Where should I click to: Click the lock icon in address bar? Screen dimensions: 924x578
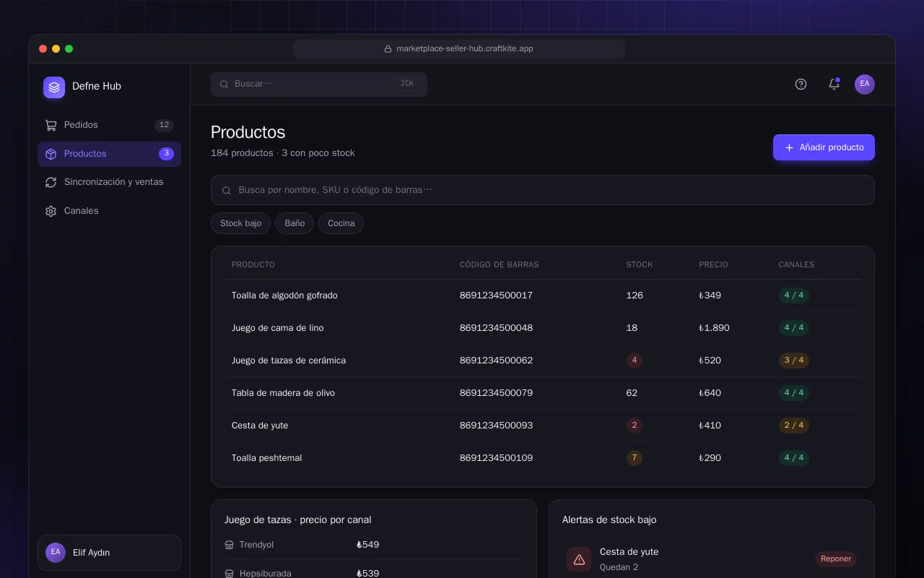(x=388, y=49)
